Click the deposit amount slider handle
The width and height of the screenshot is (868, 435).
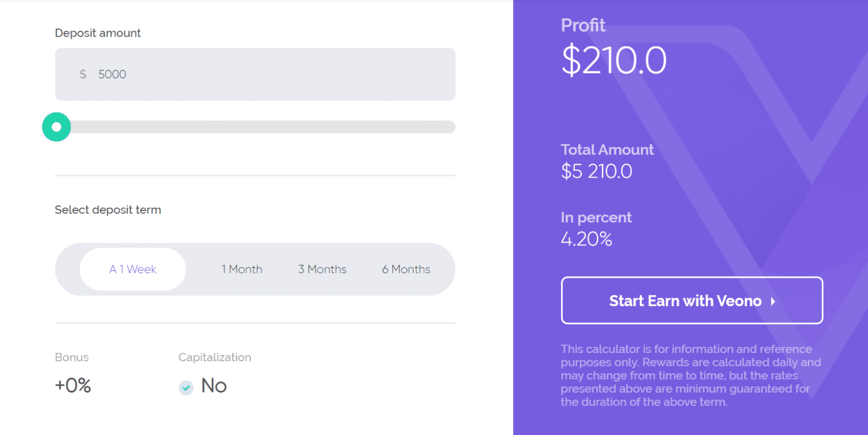point(56,127)
